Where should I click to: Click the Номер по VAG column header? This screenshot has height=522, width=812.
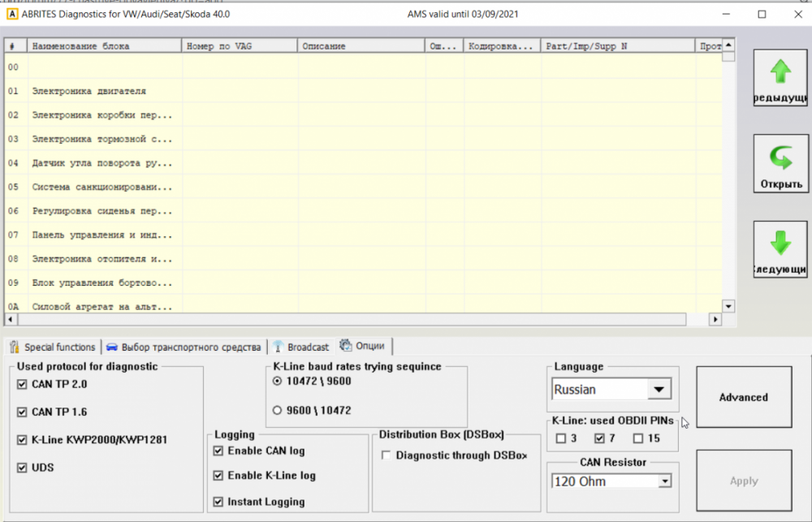240,46
